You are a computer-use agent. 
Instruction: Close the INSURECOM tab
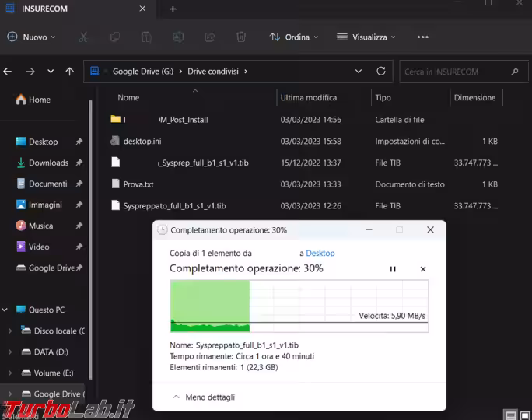point(142,9)
